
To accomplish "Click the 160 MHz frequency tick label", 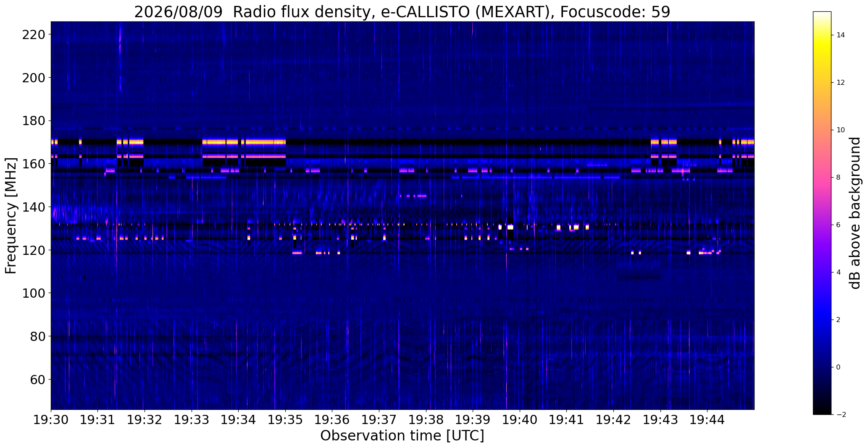I will [33, 164].
